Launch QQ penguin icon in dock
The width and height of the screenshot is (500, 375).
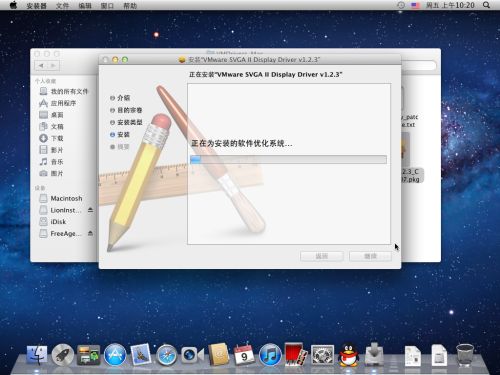click(x=348, y=355)
